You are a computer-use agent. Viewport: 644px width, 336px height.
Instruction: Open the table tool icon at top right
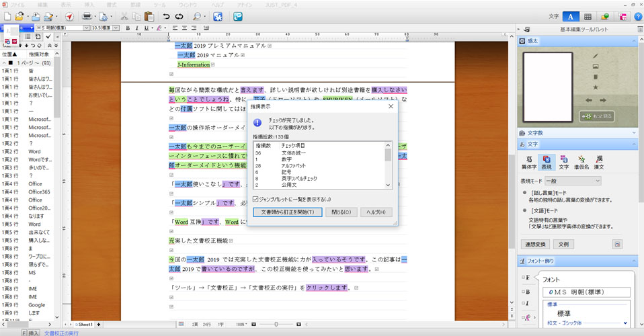pos(588,16)
